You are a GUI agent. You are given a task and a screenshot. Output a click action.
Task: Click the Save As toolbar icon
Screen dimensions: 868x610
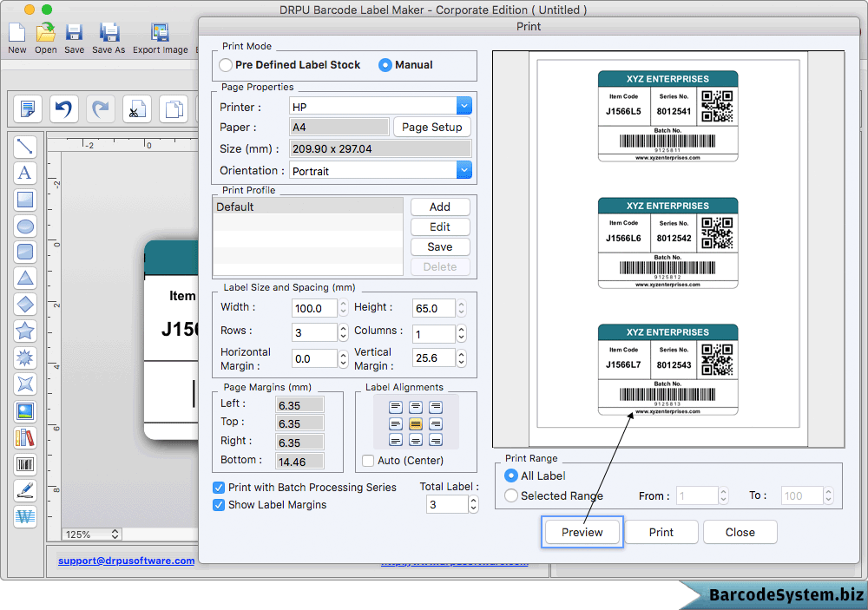click(x=108, y=34)
